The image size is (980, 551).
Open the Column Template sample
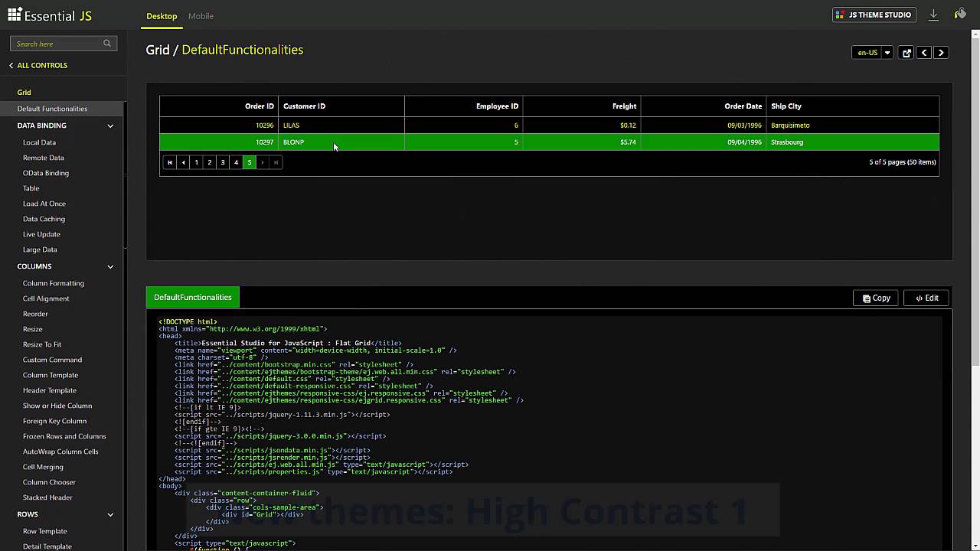click(51, 375)
